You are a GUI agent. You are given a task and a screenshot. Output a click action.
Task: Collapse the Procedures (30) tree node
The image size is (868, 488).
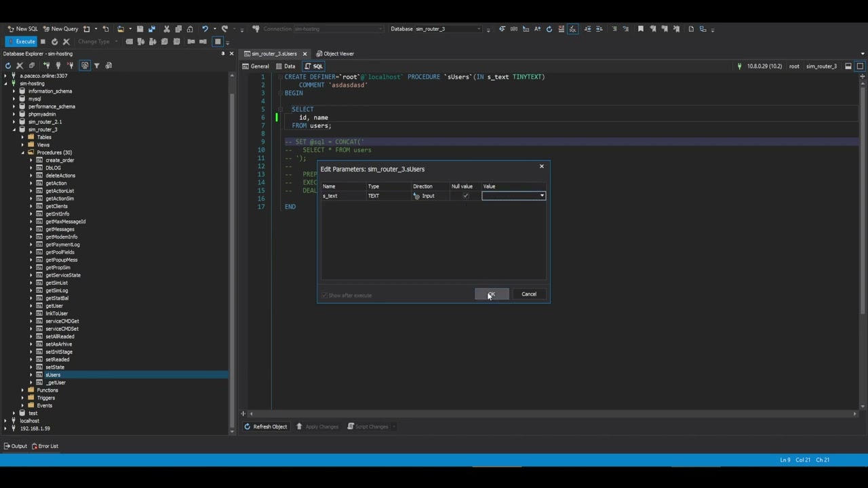pyautogui.click(x=22, y=152)
